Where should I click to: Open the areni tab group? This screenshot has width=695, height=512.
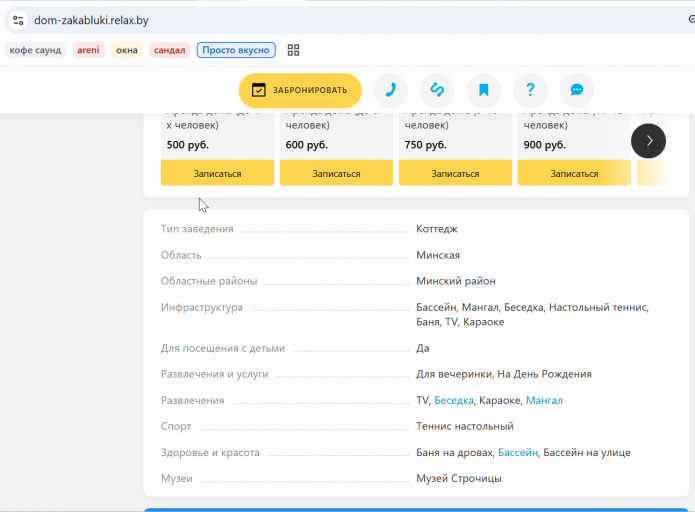(88, 50)
